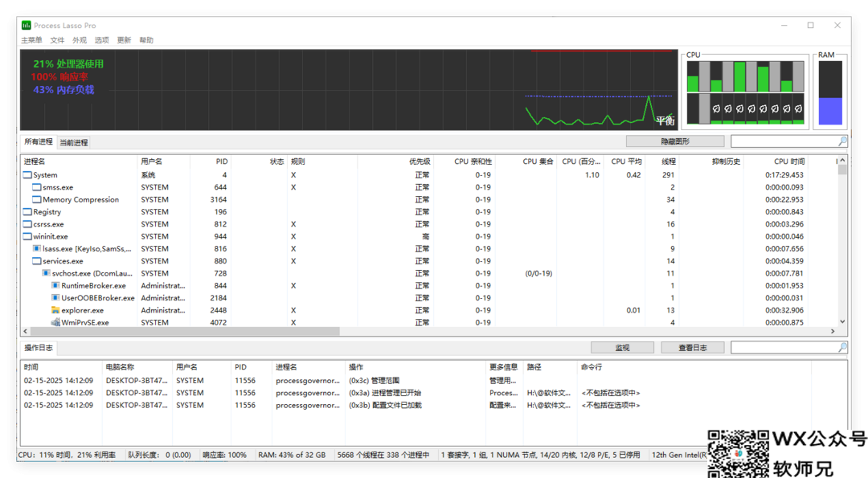Click the process list vertical scrollbar thumb
Viewport: 868px width, 478px height.
tap(842, 170)
